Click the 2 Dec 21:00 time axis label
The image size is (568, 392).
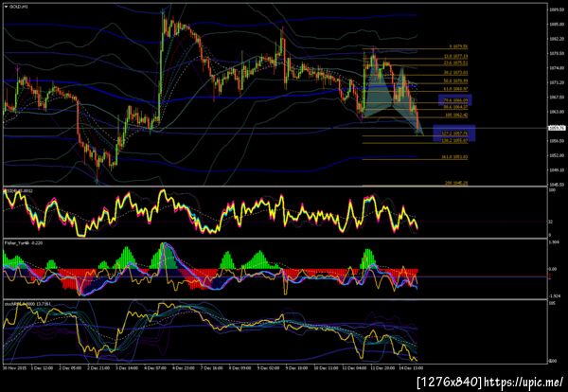tap(99, 367)
